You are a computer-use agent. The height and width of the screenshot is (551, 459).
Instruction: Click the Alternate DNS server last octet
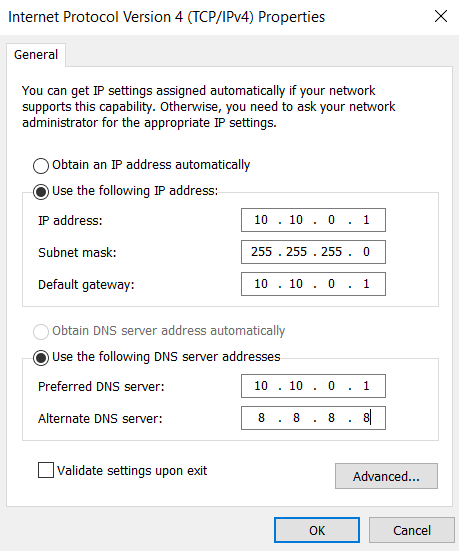coord(366,418)
